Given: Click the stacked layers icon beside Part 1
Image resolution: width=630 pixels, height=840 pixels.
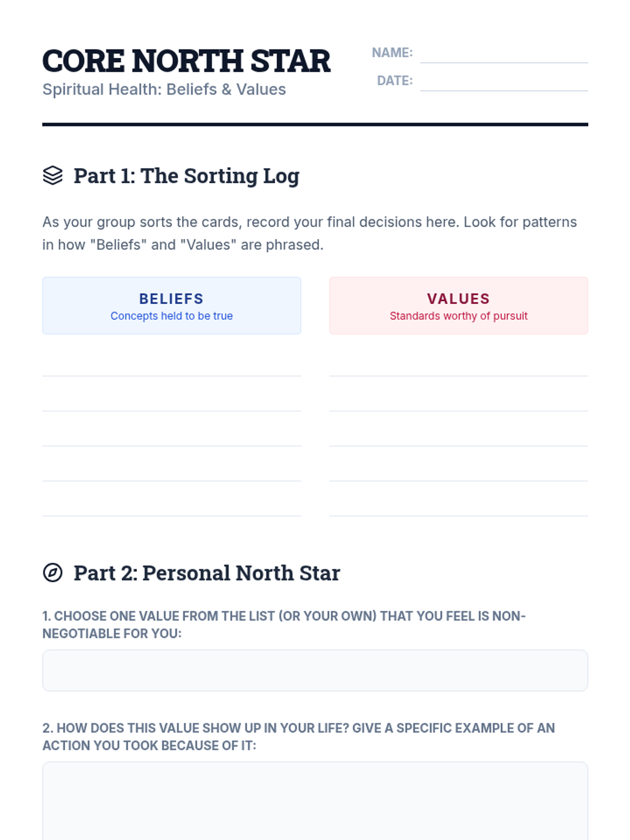Looking at the screenshot, I should tap(52, 175).
